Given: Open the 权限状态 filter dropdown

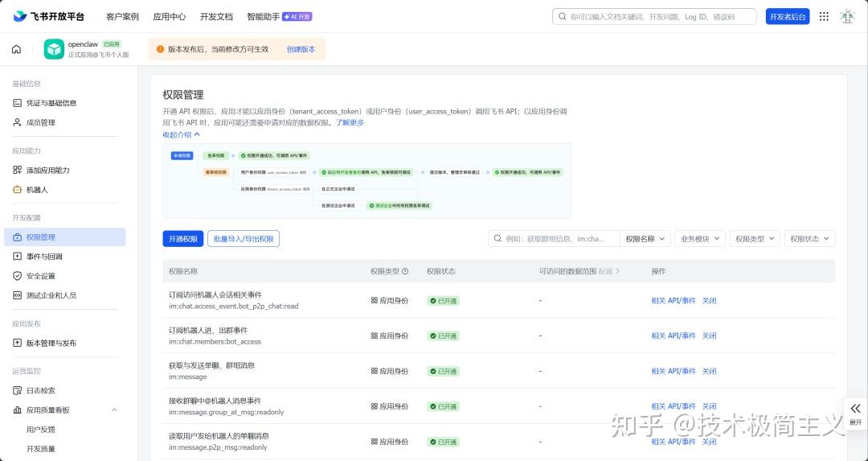Looking at the screenshot, I should 809,239.
